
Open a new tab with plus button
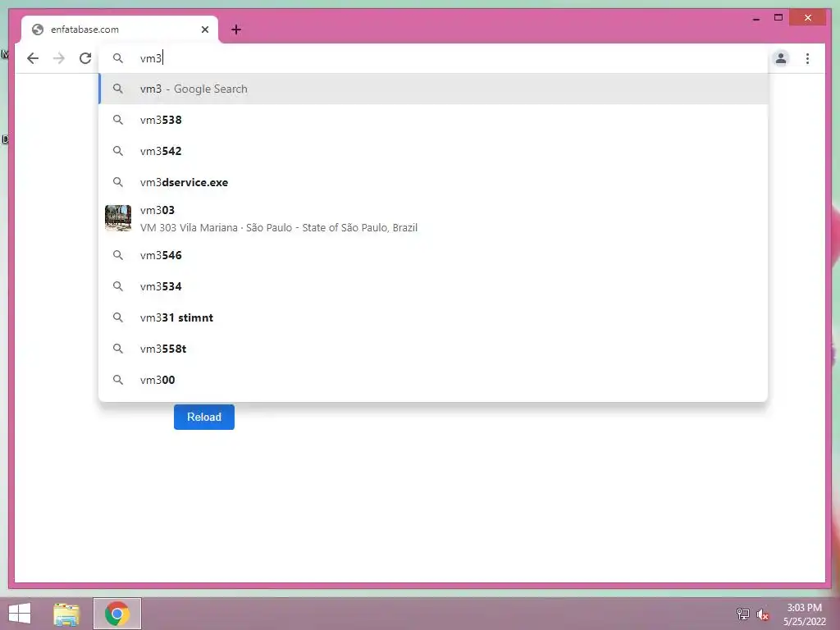236,30
